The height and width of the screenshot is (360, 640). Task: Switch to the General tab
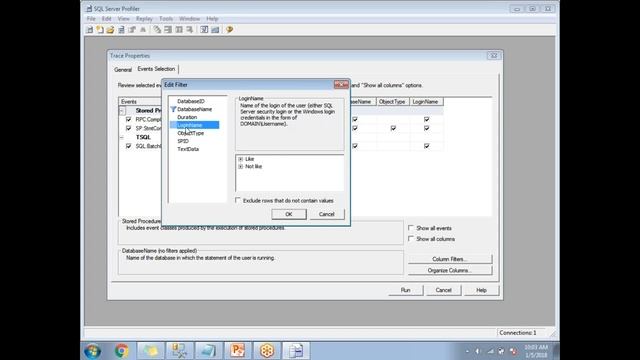(123, 69)
